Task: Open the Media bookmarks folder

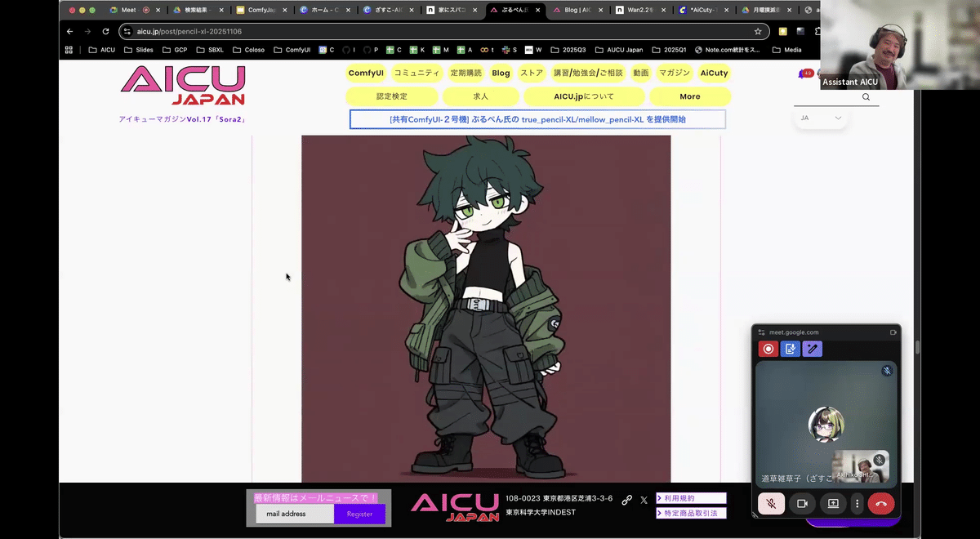Action: [x=786, y=50]
